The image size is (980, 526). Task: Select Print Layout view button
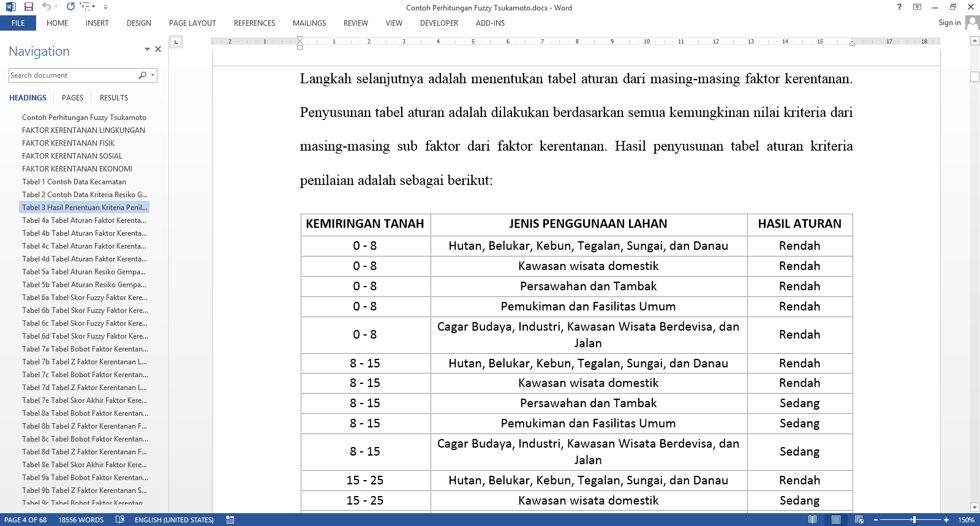835,520
